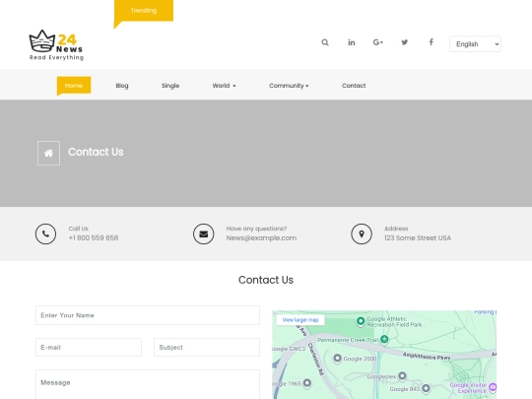The image size is (532, 399).
Task: Select the Google Visitor Experience marker
Action: (493, 387)
